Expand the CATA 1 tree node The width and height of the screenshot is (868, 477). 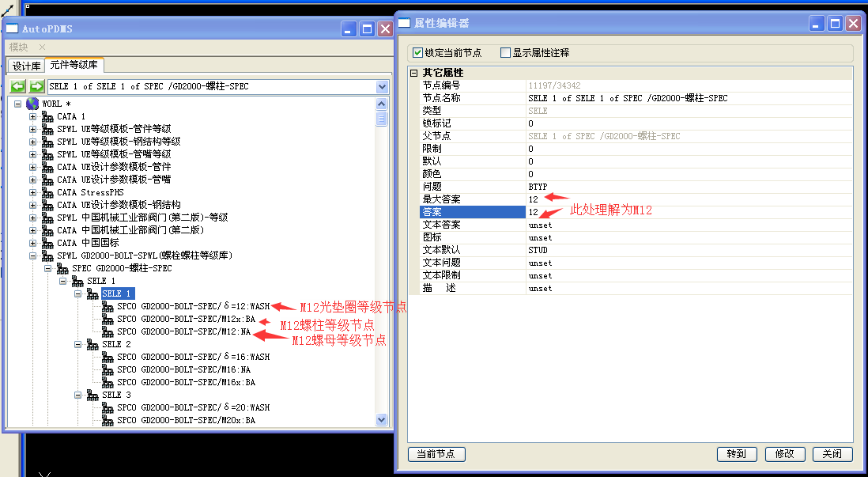coord(33,116)
